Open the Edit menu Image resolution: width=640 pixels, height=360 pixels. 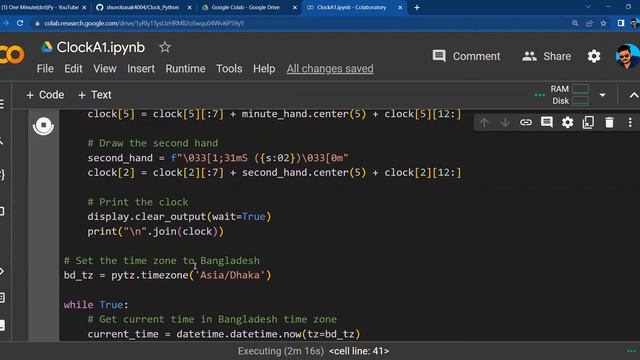(x=73, y=69)
